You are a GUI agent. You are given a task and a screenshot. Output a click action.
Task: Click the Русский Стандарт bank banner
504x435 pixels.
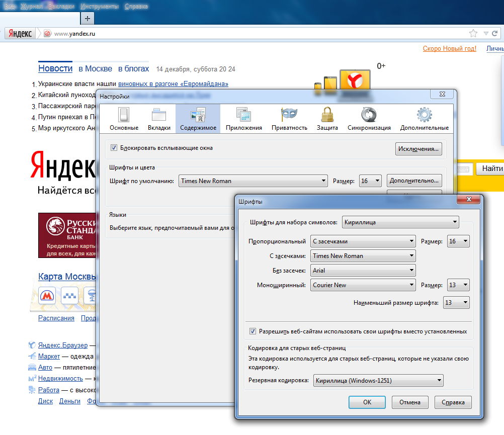[x=67, y=235]
